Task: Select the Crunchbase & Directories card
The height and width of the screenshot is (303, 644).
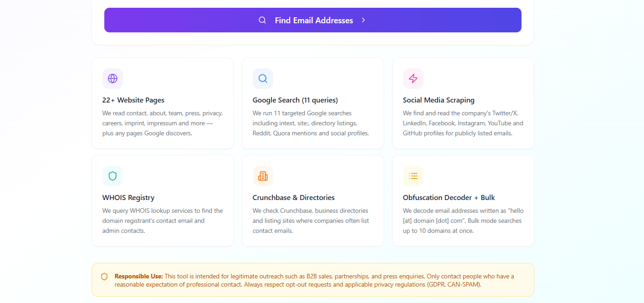Action: 313,200
